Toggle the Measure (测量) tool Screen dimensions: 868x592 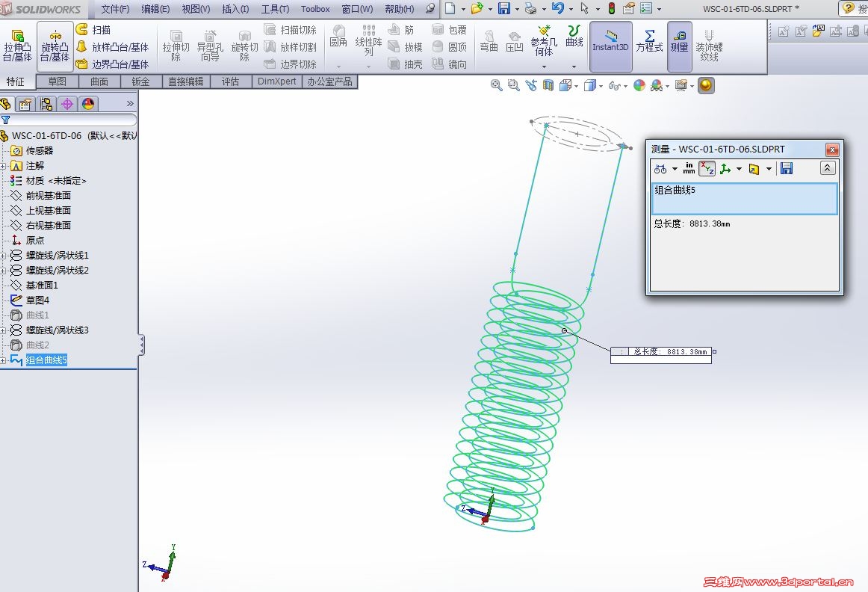click(x=679, y=46)
